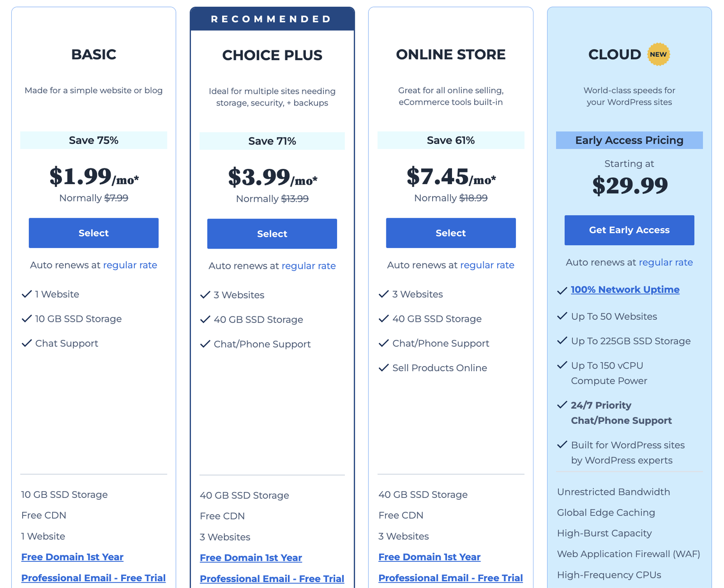The height and width of the screenshot is (588, 724).
Task: Click checkmark beside Choice Plus Chat/Phone Support
Action: (205, 344)
